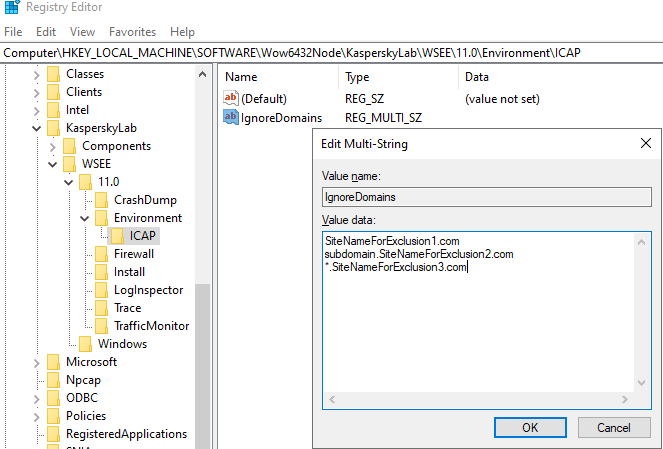Click the LogInspector folder icon
The width and height of the screenshot is (663, 449).
pos(101,290)
